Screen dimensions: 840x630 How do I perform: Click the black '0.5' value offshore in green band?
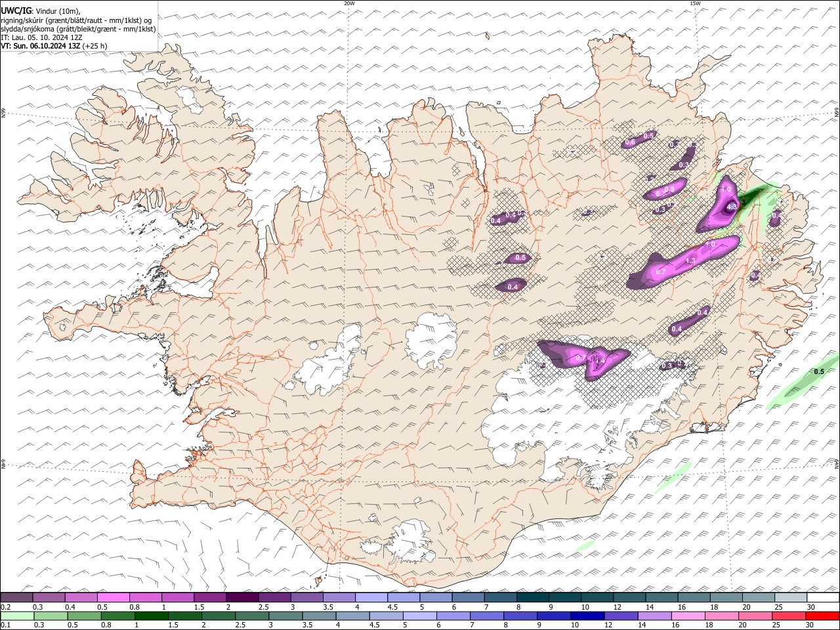click(x=819, y=371)
